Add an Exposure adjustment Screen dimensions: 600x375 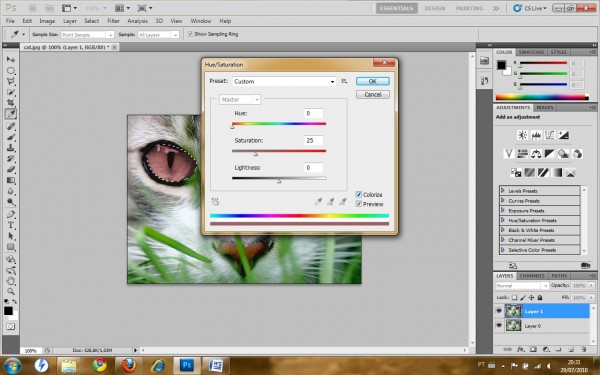(563, 135)
